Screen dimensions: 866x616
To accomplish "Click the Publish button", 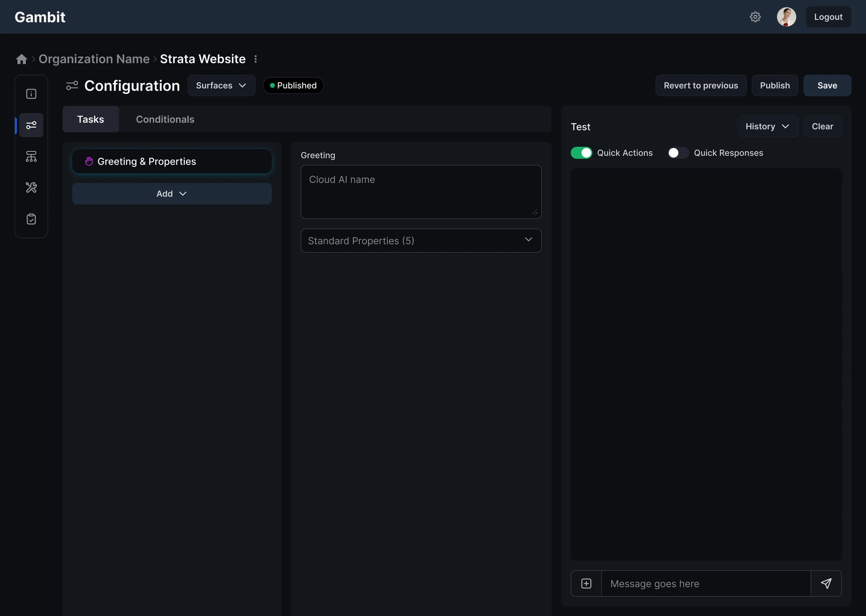I will click(775, 85).
